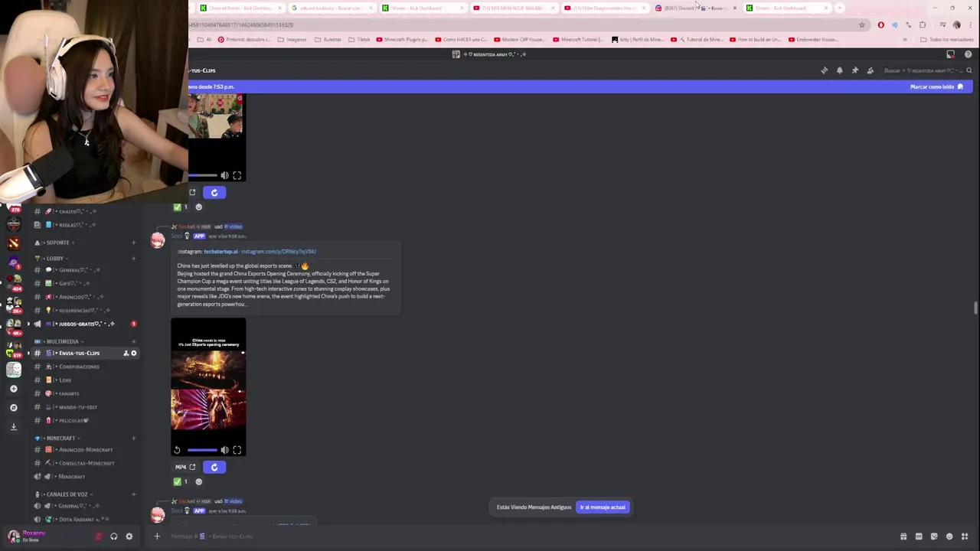Open the Discover servers compass icon
The image size is (980, 551).
[13, 407]
